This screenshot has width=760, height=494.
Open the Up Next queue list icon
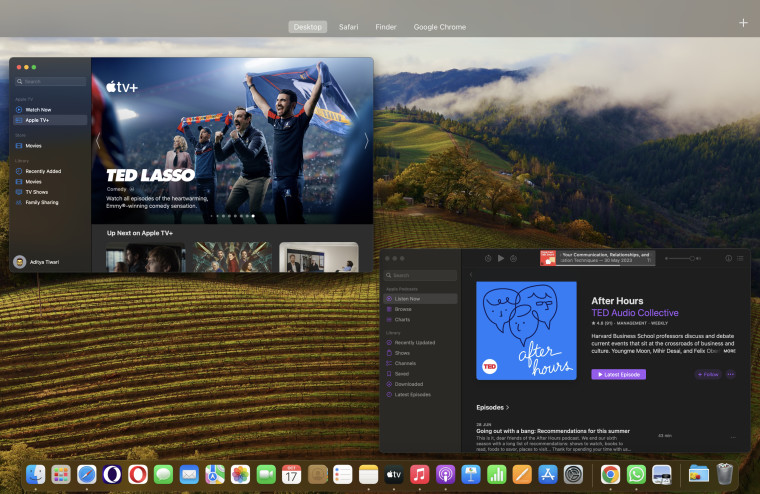(740, 258)
